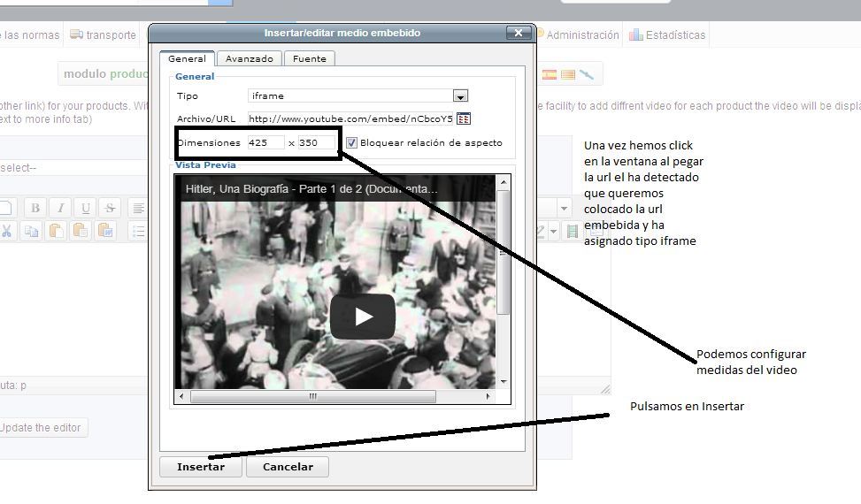Click the width field showing 425

pyautogui.click(x=265, y=142)
